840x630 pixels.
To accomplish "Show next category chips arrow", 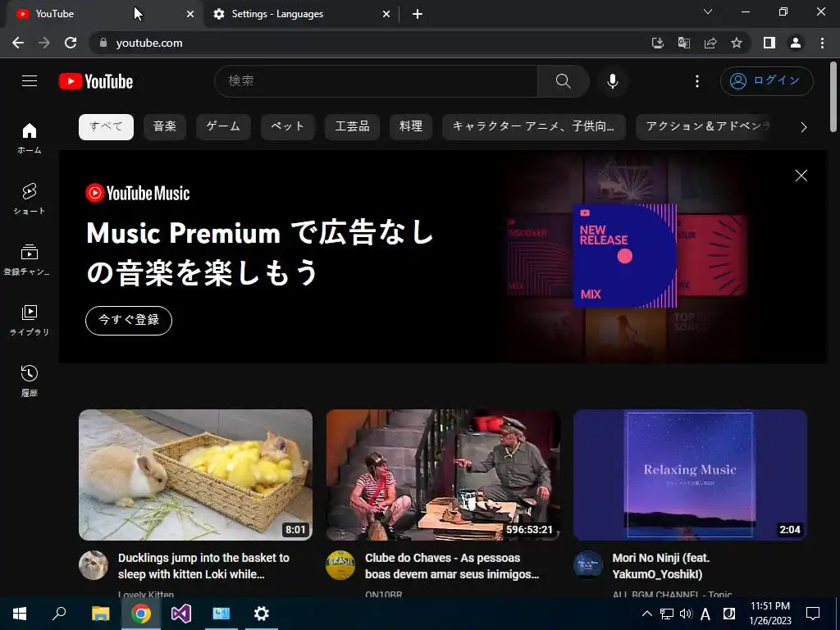I will pos(804,127).
